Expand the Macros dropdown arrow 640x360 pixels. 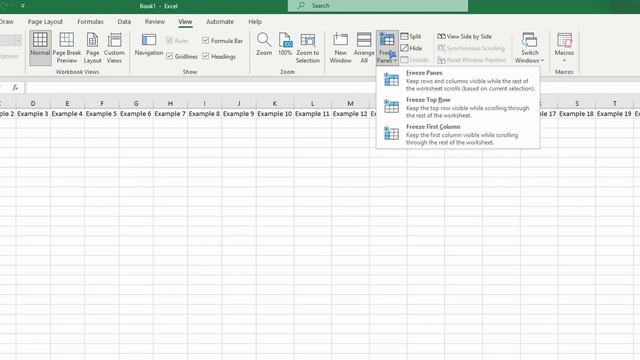(564, 60)
